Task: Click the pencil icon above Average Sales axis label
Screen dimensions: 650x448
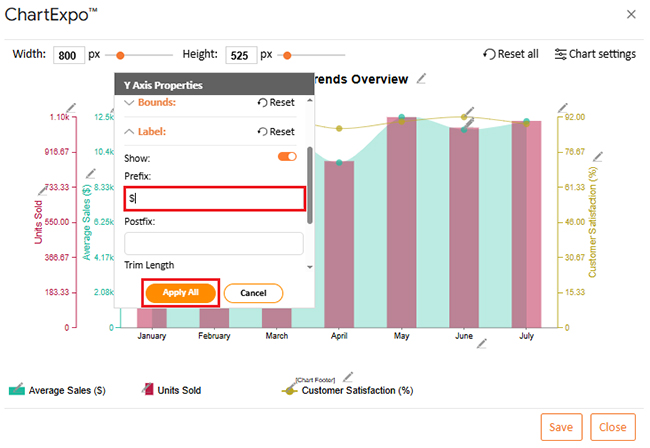Action: pos(91,173)
